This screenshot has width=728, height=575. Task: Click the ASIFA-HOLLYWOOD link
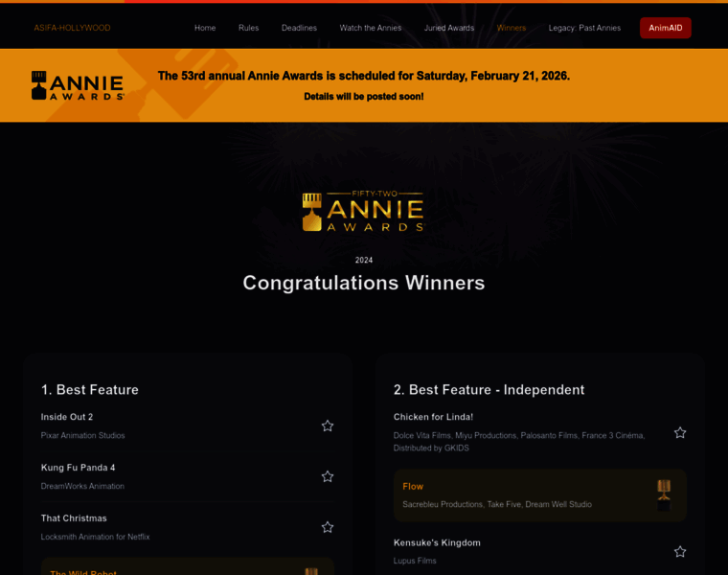(72, 28)
